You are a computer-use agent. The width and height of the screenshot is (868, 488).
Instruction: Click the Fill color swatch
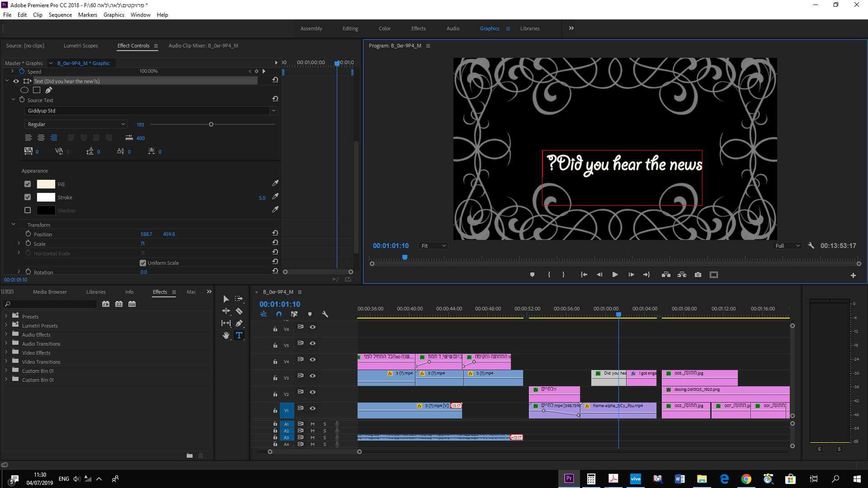click(46, 184)
